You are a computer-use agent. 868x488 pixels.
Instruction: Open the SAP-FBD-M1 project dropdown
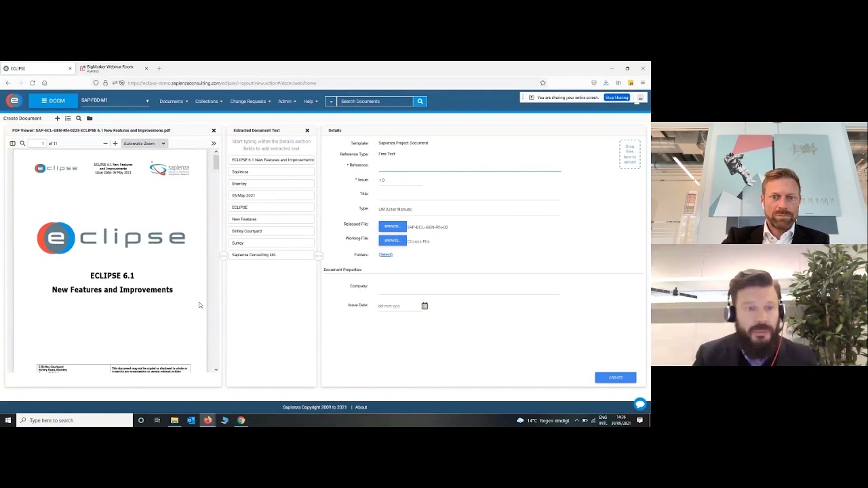coord(115,101)
